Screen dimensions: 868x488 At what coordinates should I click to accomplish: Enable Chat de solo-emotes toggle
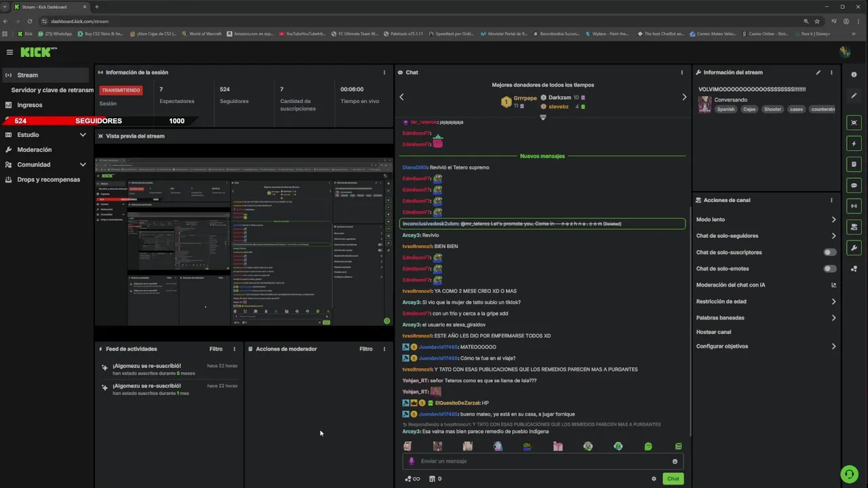(x=829, y=268)
